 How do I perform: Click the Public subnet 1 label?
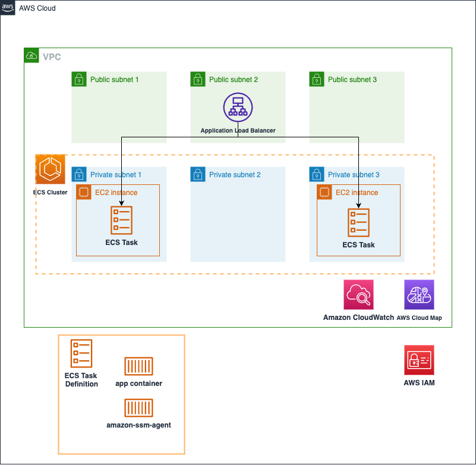[115, 80]
